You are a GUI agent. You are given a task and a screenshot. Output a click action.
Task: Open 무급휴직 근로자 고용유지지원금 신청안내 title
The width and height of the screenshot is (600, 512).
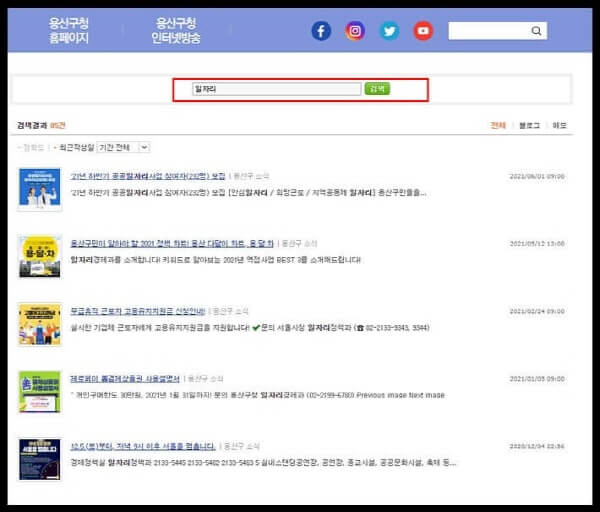point(138,311)
